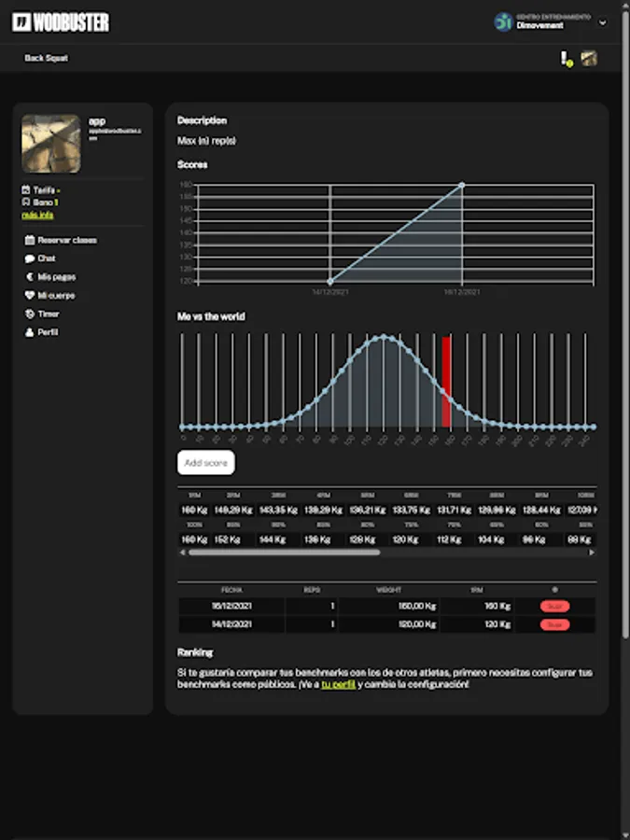Click the 149.29 Kg 2RM value
Image resolution: width=630 pixels, height=840 pixels.
pyautogui.click(x=233, y=510)
